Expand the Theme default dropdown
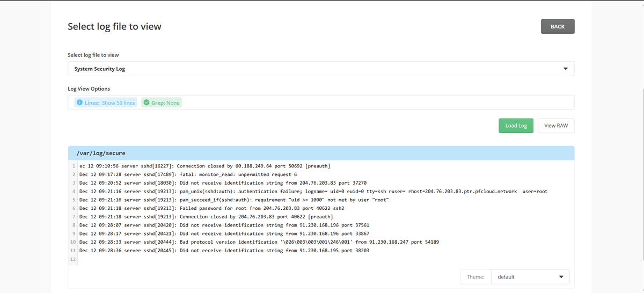 coord(530,277)
